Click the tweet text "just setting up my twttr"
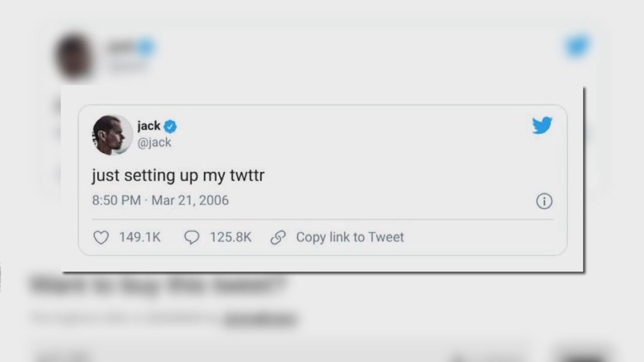 (x=178, y=175)
